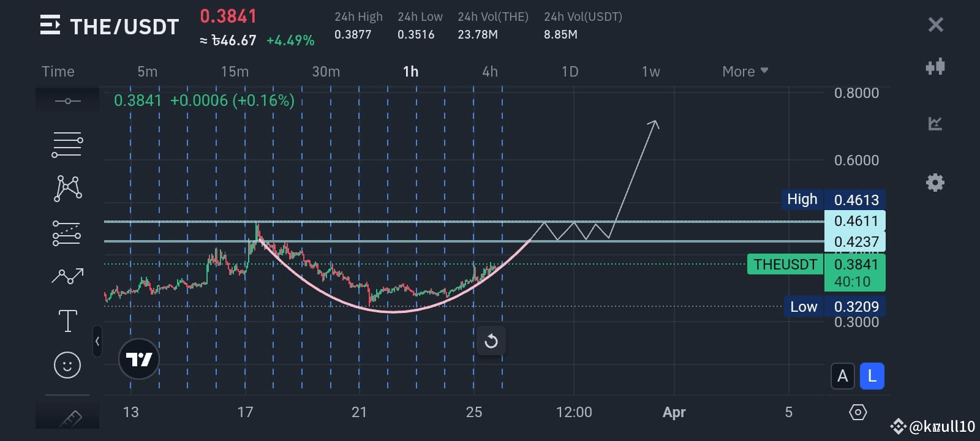Click the 24h Low value 0.3516
The height and width of the screenshot is (441, 980).
pos(416,34)
